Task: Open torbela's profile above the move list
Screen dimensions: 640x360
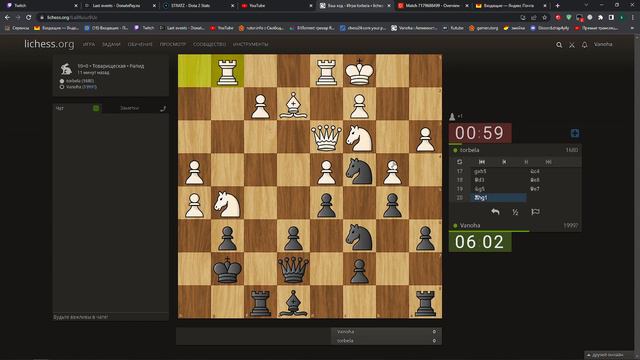Action: pyautogui.click(x=469, y=150)
